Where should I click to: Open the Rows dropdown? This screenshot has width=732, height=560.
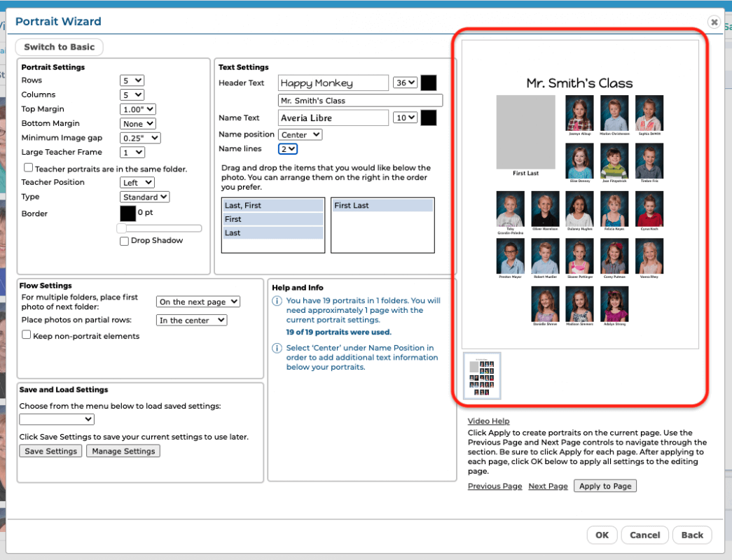tap(132, 80)
